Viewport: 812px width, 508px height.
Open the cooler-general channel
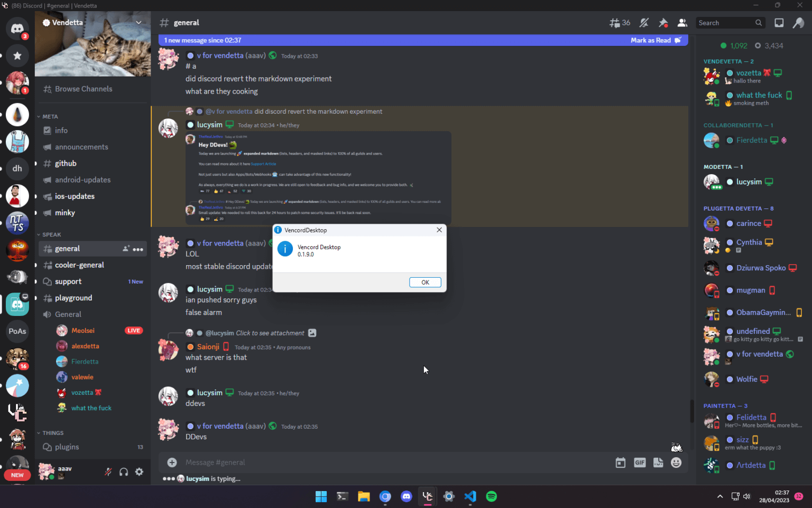point(79,265)
